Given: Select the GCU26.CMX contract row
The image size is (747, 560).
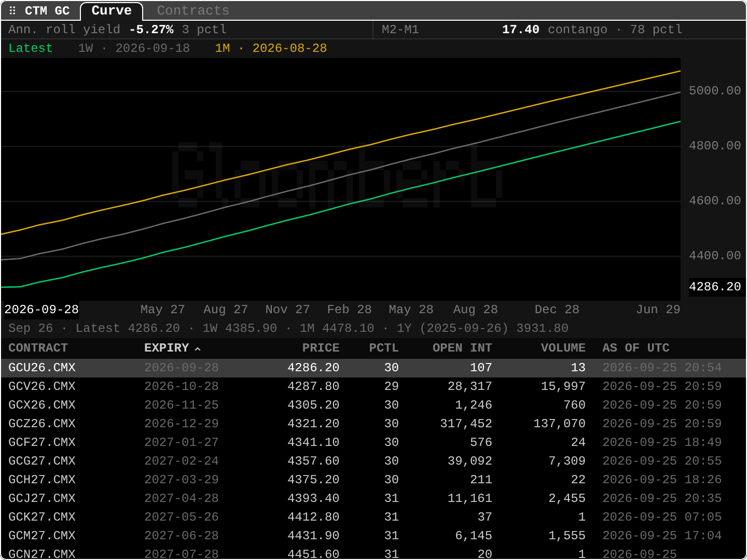Looking at the screenshot, I should pos(374,368).
